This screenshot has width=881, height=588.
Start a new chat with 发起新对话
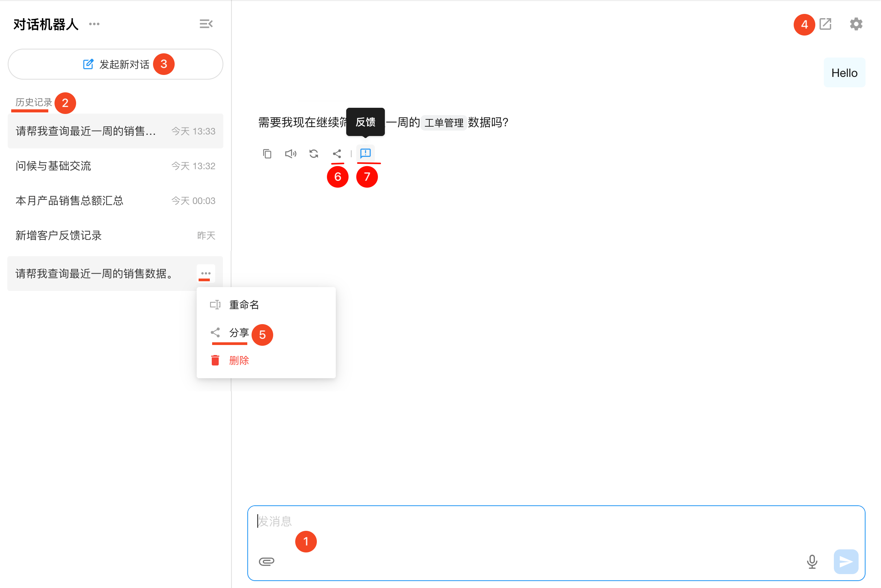116,64
